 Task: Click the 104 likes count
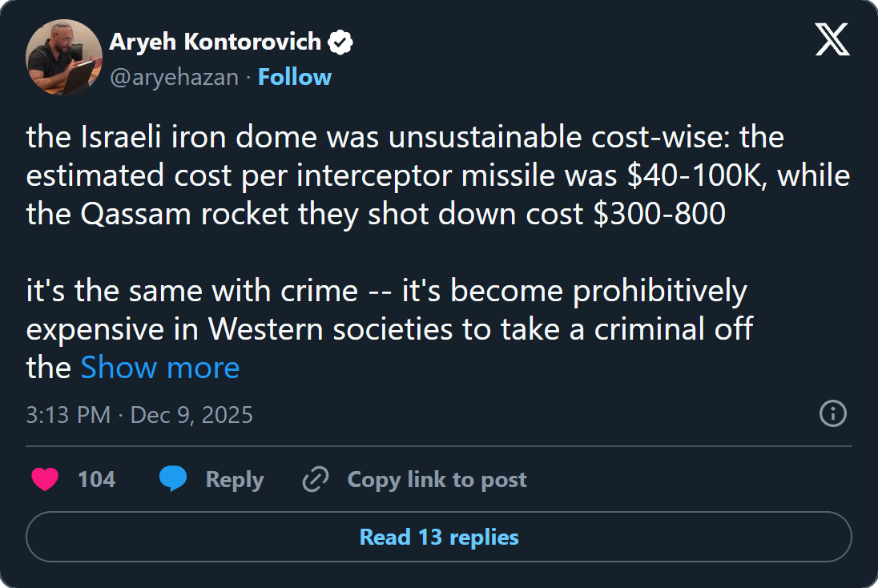coord(96,479)
